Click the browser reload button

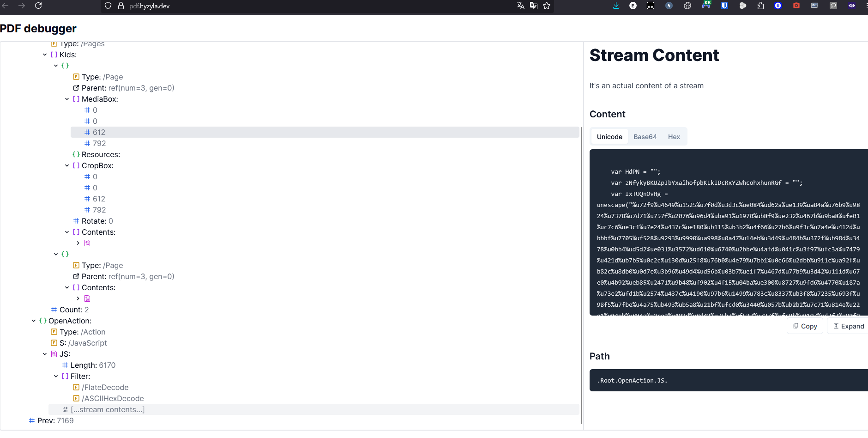[x=38, y=6]
